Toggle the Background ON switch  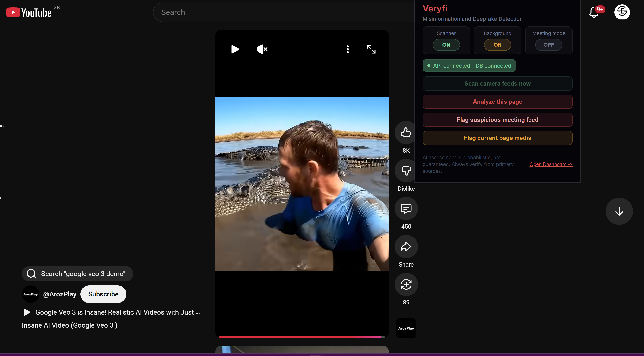(497, 45)
